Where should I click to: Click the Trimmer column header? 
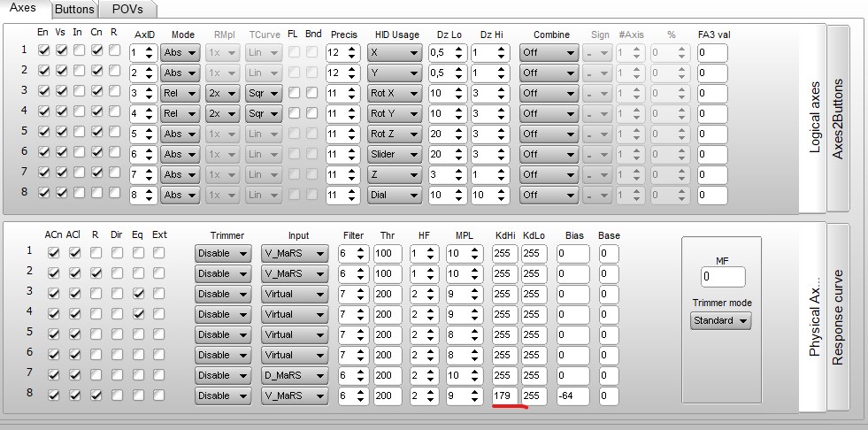coord(227,235)
